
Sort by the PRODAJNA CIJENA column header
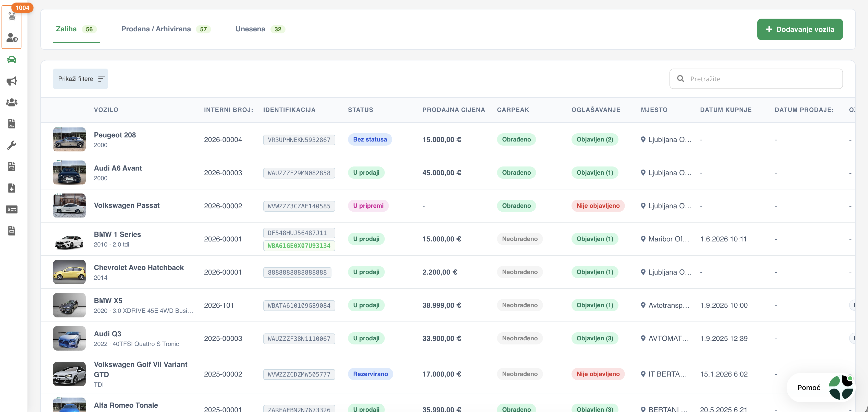coord(454,110)
